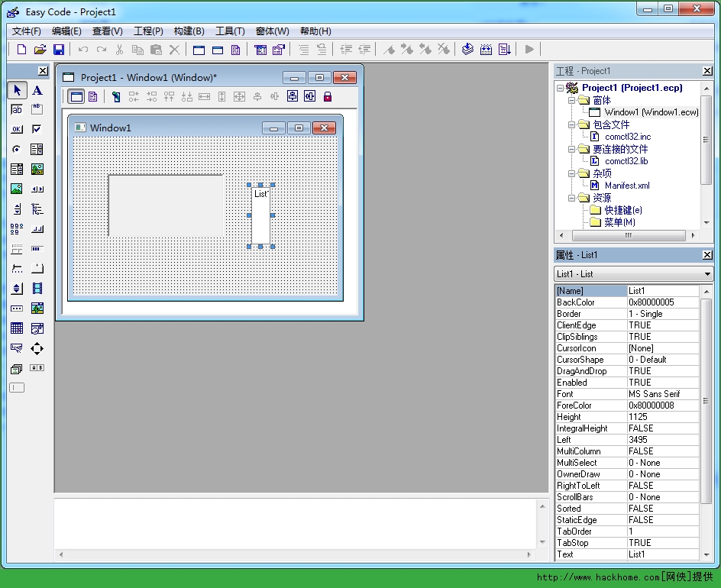Viewport: 721px width, 588px height.
Task: Select the check box control tool
Action: 37,129
